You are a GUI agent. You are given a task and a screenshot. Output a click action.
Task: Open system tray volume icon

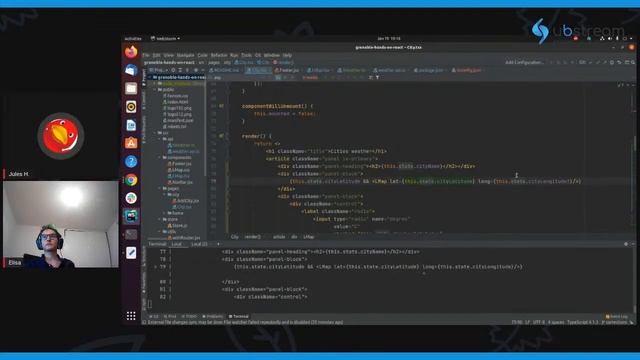point(610,38)
